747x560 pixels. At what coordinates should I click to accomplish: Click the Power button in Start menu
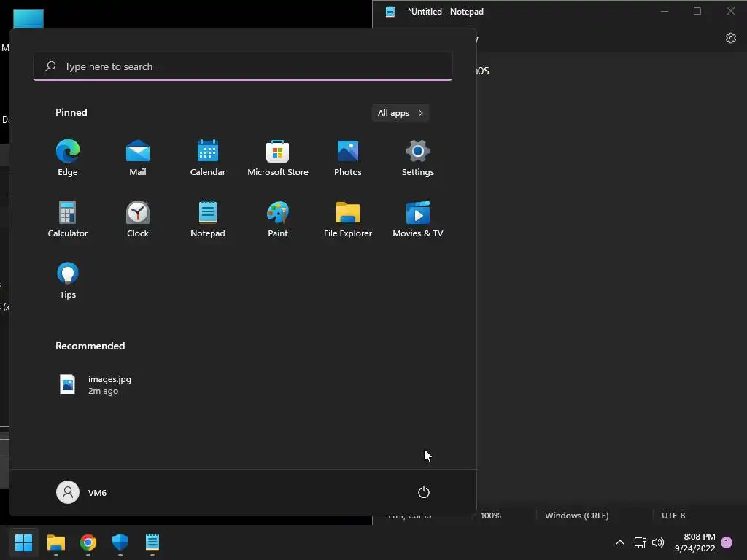point(424,492)
